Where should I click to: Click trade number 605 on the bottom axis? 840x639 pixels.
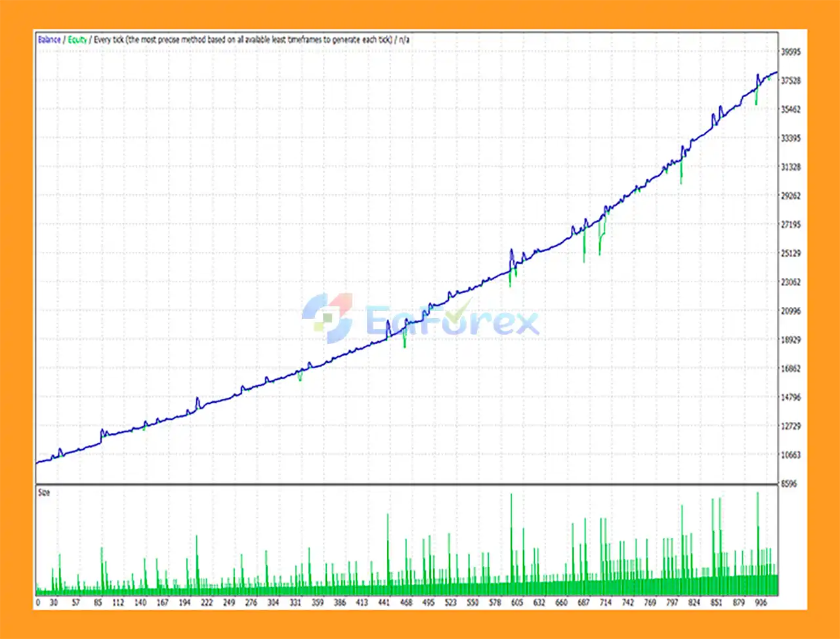[x=517, y=602]
